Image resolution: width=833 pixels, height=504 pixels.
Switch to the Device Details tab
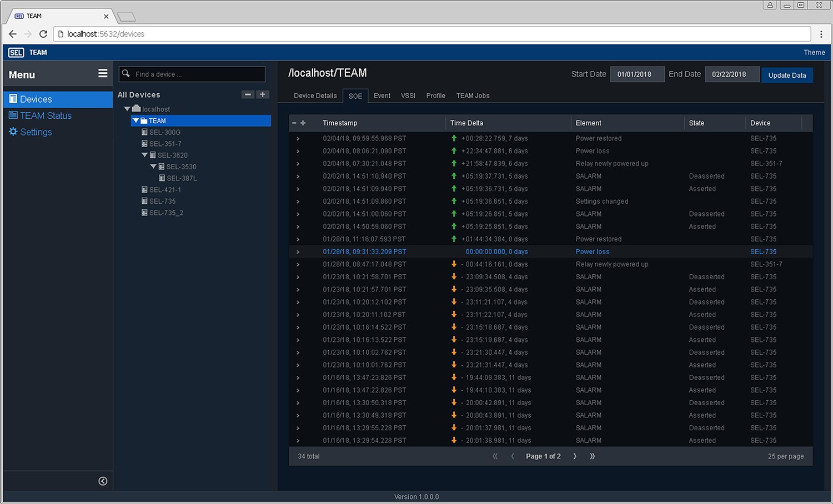tap(315, 95)
